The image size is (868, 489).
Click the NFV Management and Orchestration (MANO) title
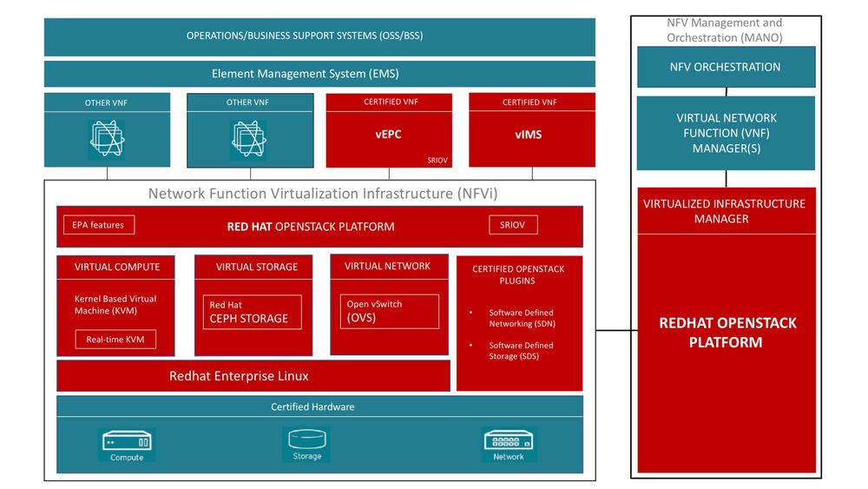pyautogui.click(x=725, y=30)
